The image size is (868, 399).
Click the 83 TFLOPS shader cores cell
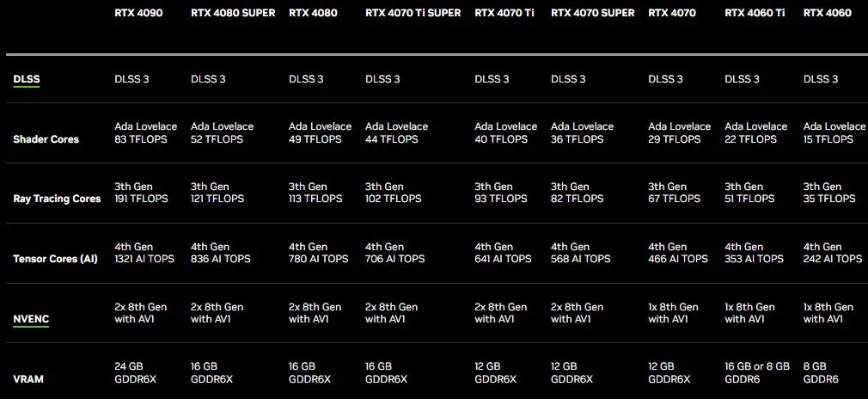pyautogui.click(x=141, y=139)
